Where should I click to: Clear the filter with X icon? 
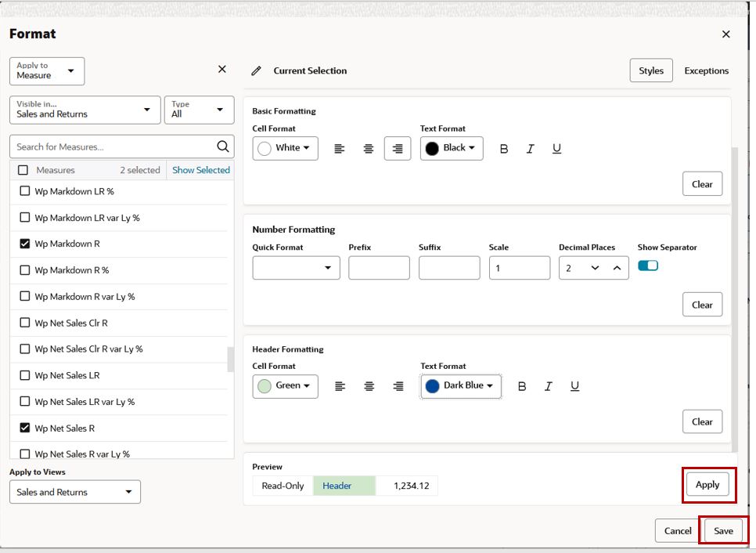tap(221, 69)
